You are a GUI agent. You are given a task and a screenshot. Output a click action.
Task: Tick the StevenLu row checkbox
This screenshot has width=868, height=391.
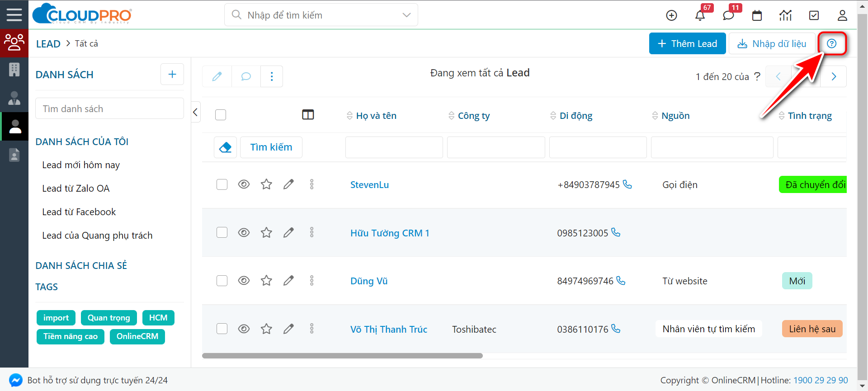pyautogui.click(x=222, y=184)
